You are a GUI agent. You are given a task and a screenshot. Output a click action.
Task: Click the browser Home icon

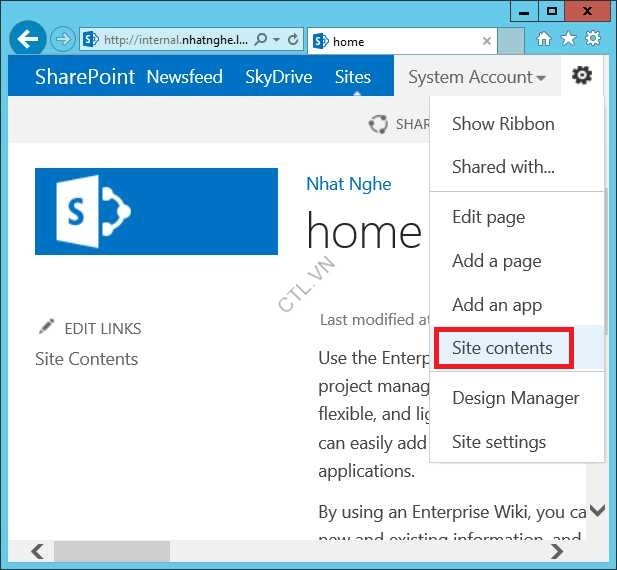tap(544, 39)
